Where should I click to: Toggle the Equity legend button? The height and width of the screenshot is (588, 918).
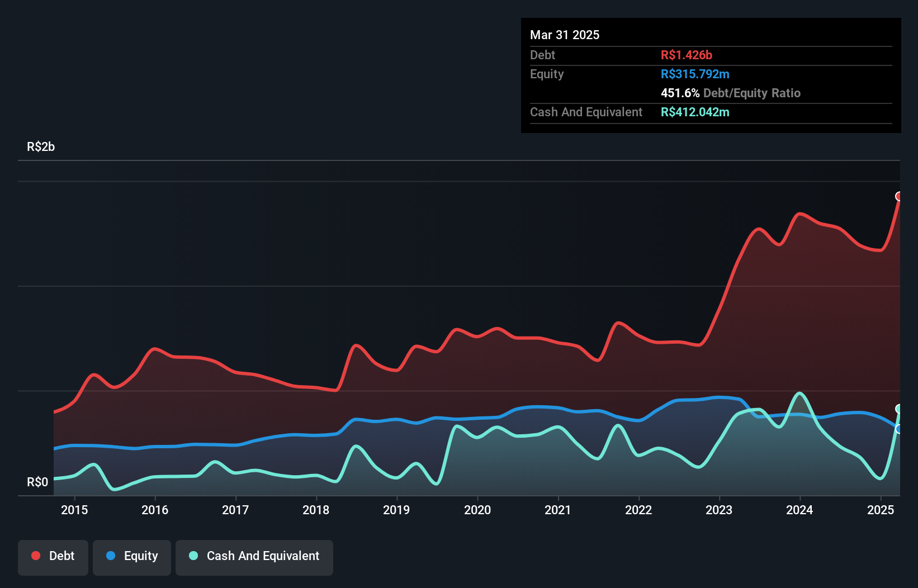132,557
